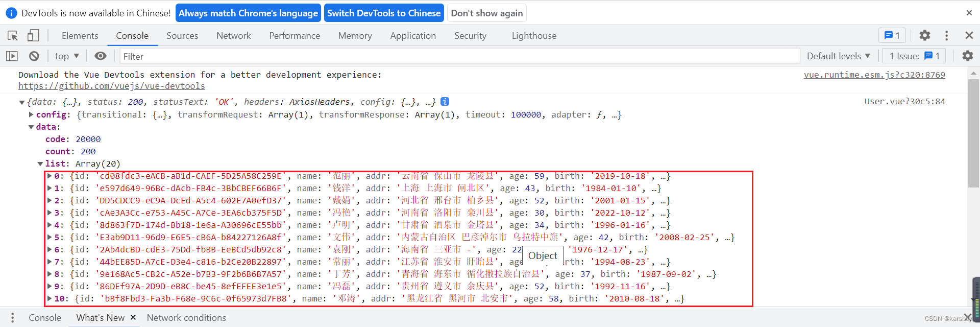Open the Default levels dropdown
980x327 pixels.
(x=839, y=56)
